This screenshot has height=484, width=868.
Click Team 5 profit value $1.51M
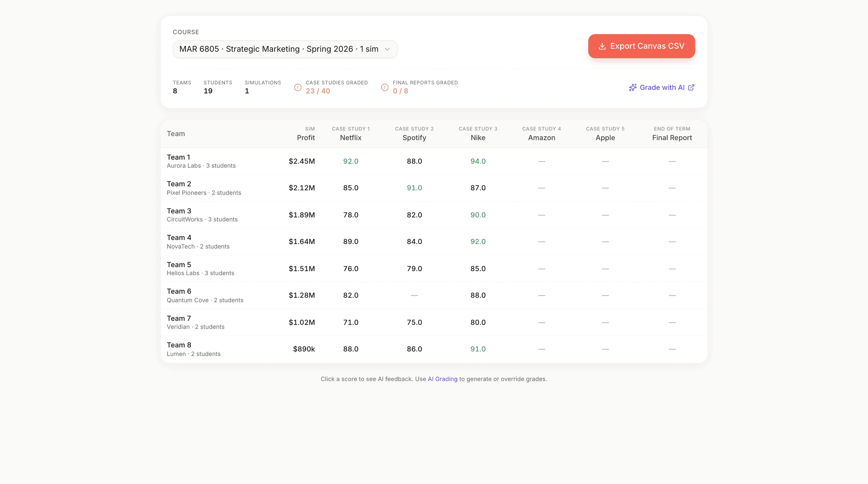[302, 269]
